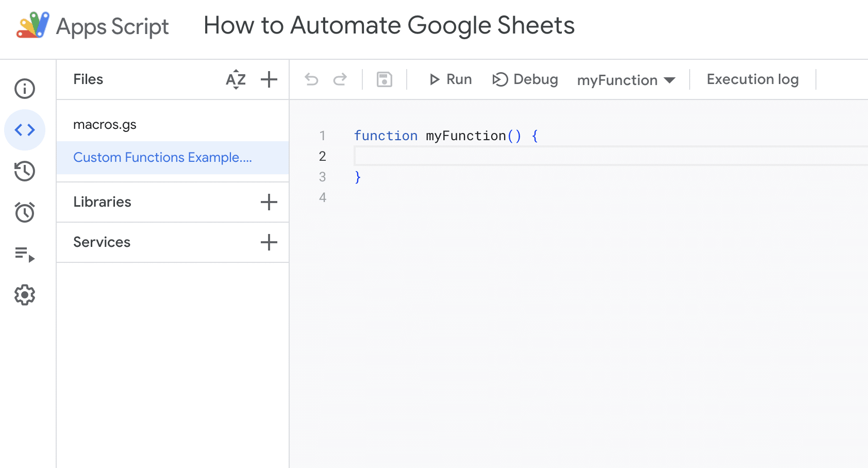Screen dimensions: 868x468
Task: Open the Executions list-play icon
Action: coord(25,254)
